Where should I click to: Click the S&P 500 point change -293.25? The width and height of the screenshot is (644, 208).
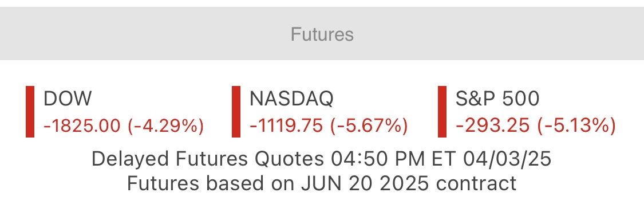point(493,125)
